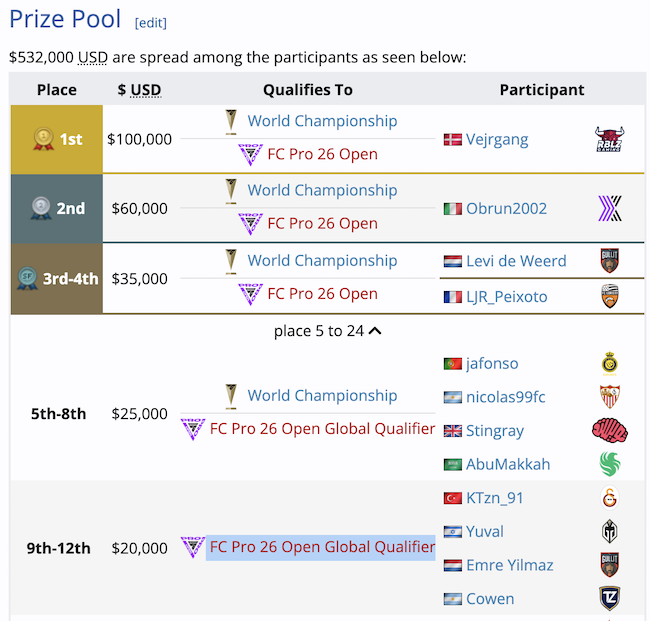Open the Prize Pool edit link
This screenshot has width=650, height=621.
tap(150, 23)
